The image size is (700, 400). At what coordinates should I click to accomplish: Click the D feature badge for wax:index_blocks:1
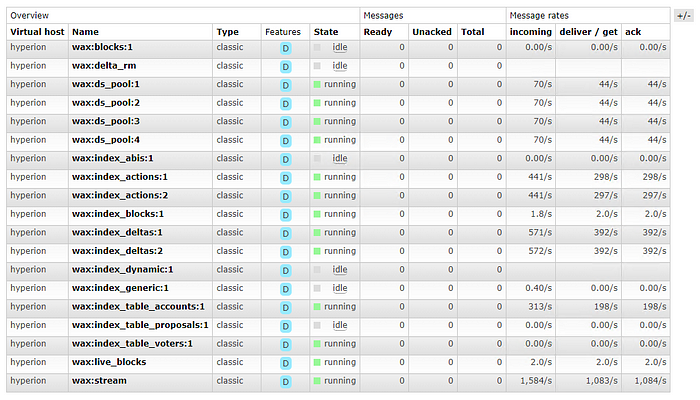pos(286,215)
